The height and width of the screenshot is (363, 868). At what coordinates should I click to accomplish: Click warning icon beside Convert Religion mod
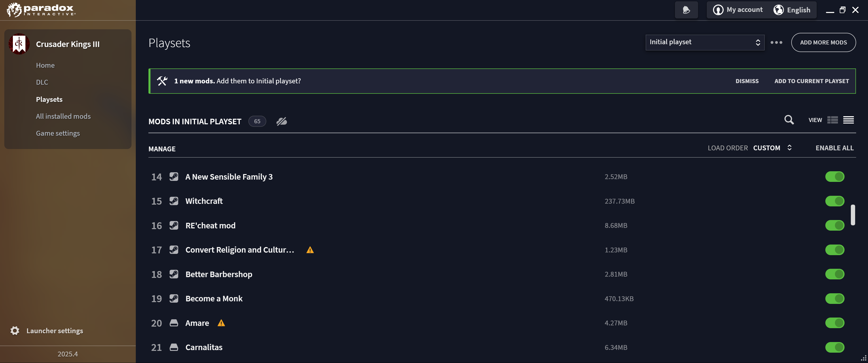[310, 250]
